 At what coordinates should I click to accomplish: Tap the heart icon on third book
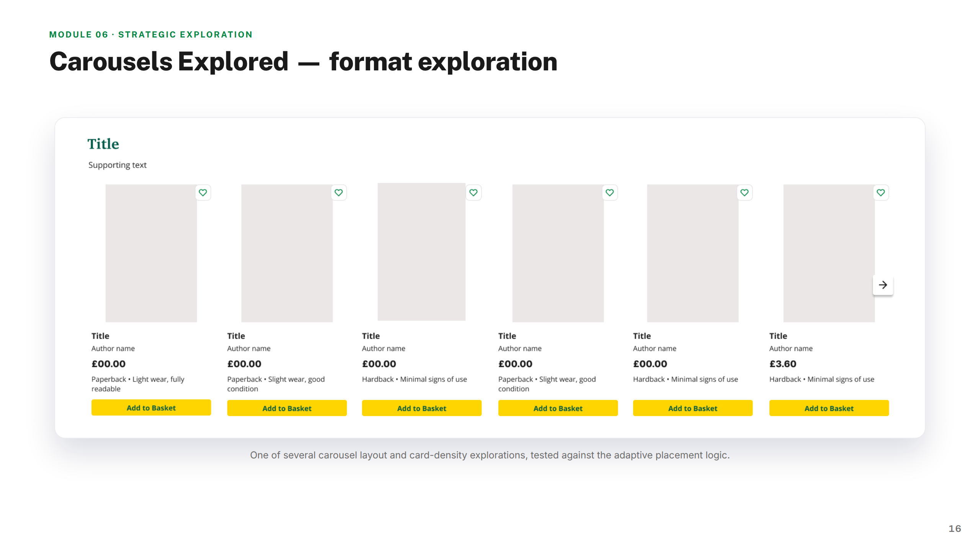[x=474, y=192]
